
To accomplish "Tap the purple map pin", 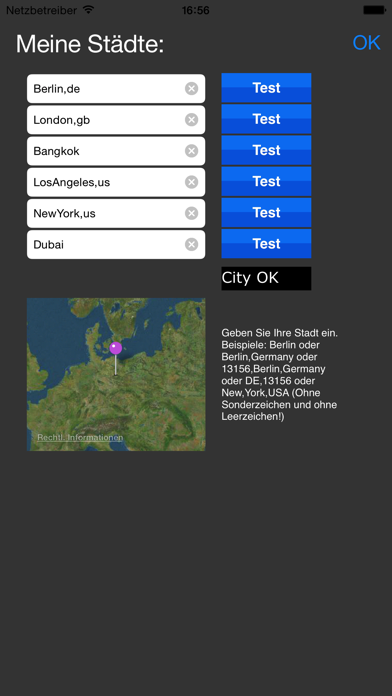I will pyautogui.click(x=115, y=348).
